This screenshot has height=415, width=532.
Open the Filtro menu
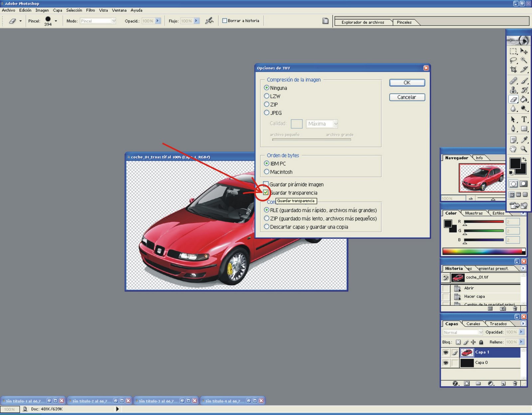[90, 10]
